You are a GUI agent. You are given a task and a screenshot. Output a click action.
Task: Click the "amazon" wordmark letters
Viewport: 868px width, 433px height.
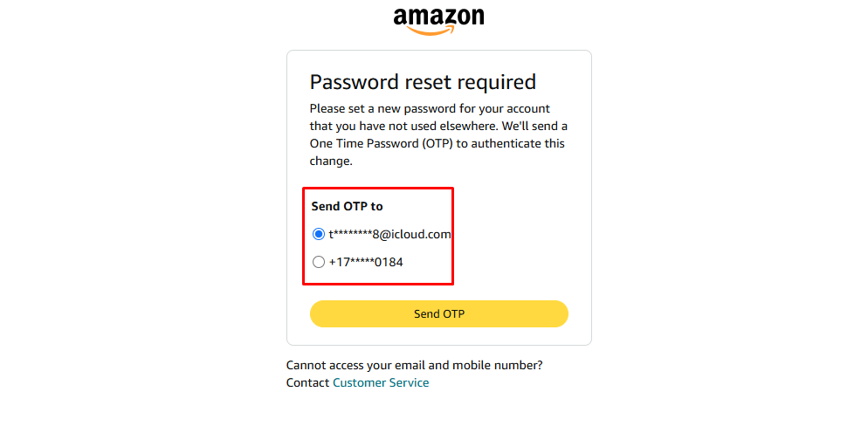pos(438,16)
